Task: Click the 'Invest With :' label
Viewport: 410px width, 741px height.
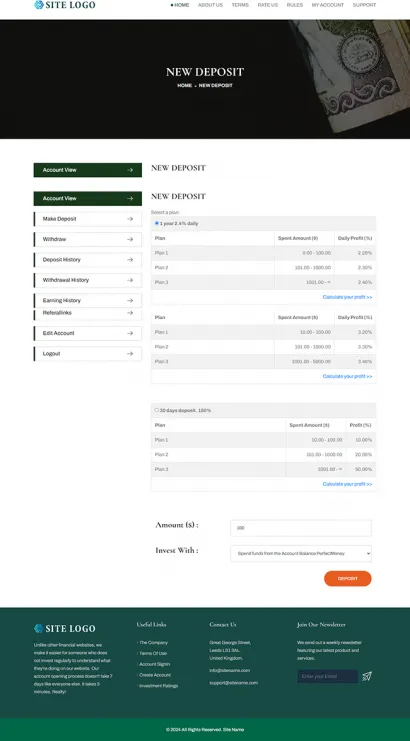Action: click(x=177, y=551)
